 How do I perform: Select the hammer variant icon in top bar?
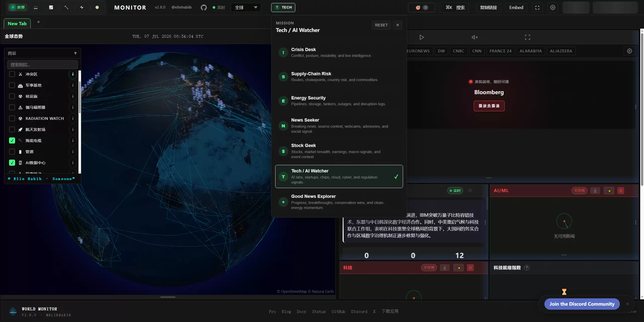point(66,8)
